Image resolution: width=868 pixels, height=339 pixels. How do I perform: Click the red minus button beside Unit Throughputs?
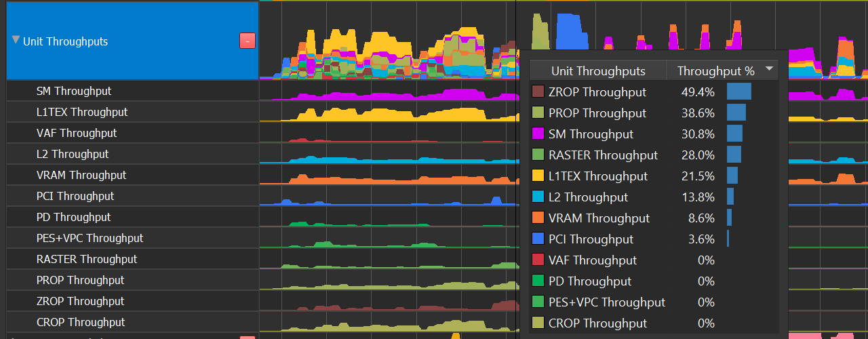pyautogui.click(x=248, y=41)
